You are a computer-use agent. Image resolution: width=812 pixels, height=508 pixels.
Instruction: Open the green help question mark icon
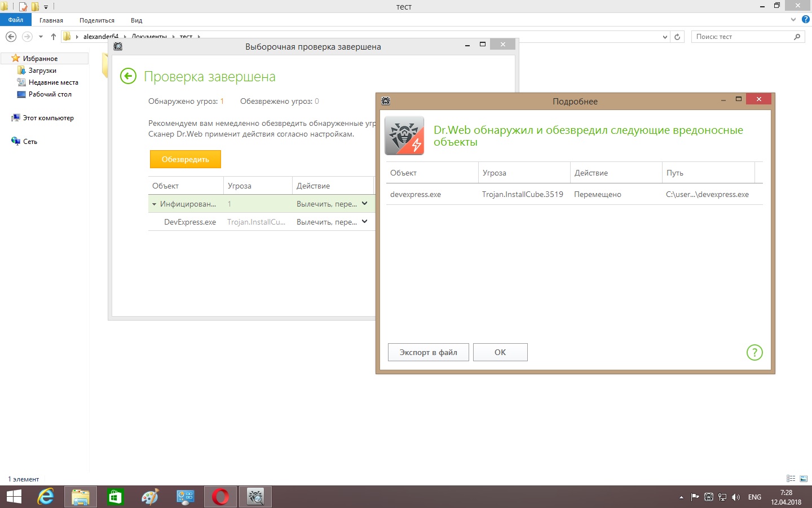pos(754,353)
